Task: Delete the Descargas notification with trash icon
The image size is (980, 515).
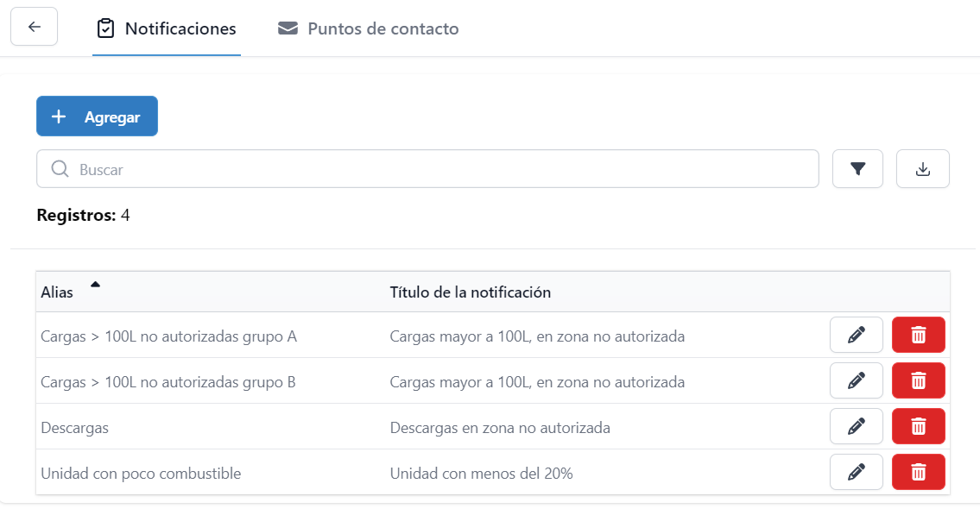Action: (918, 426)
